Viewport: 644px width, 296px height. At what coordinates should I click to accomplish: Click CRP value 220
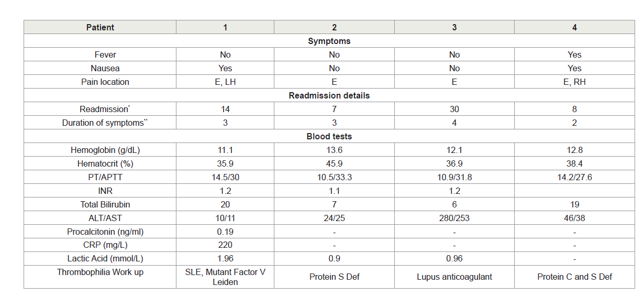tap(225, 245)
